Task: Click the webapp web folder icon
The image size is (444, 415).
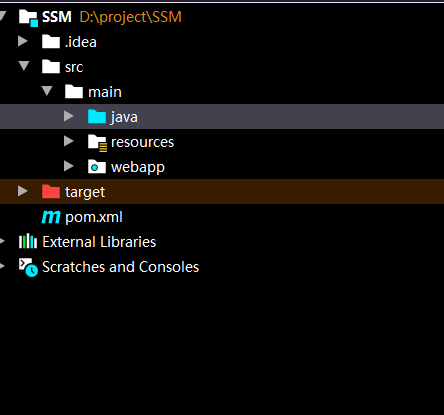Action: pos(97,167)
